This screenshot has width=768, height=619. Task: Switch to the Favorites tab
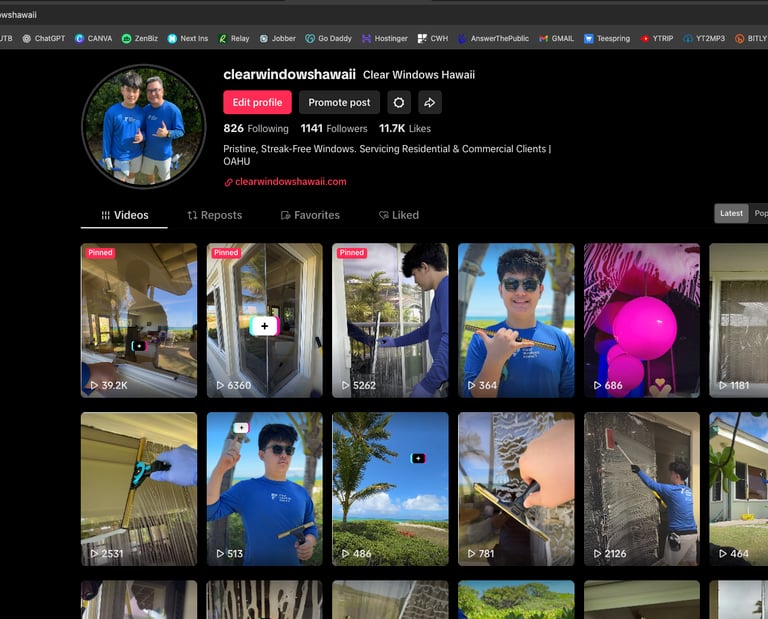pos(310,215)
